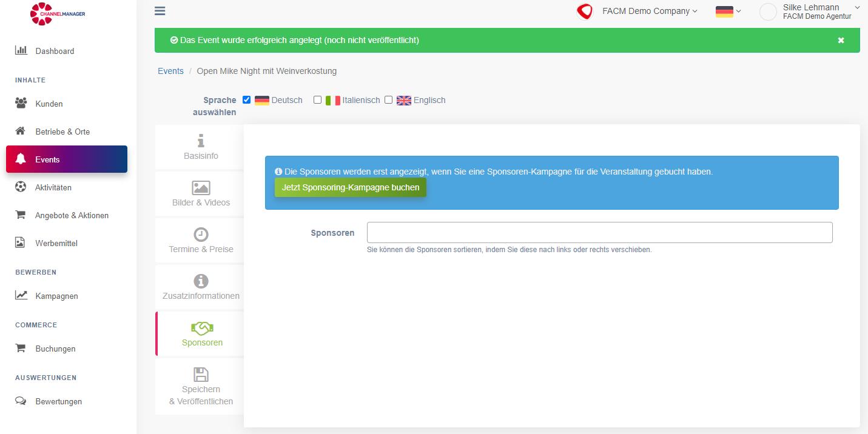Open the FACM Demo Company dropdown
Screen dimensions: 868x434
click(x=650, y=11)
